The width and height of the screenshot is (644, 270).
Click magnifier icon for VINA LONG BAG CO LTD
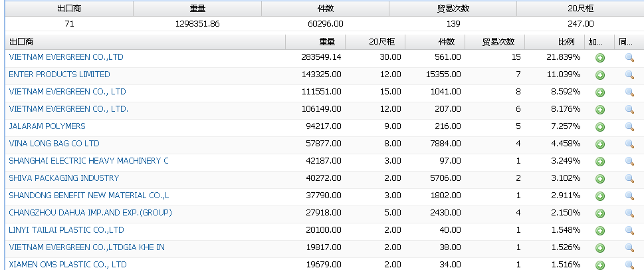pyautogui.click(x=629, y=144)
